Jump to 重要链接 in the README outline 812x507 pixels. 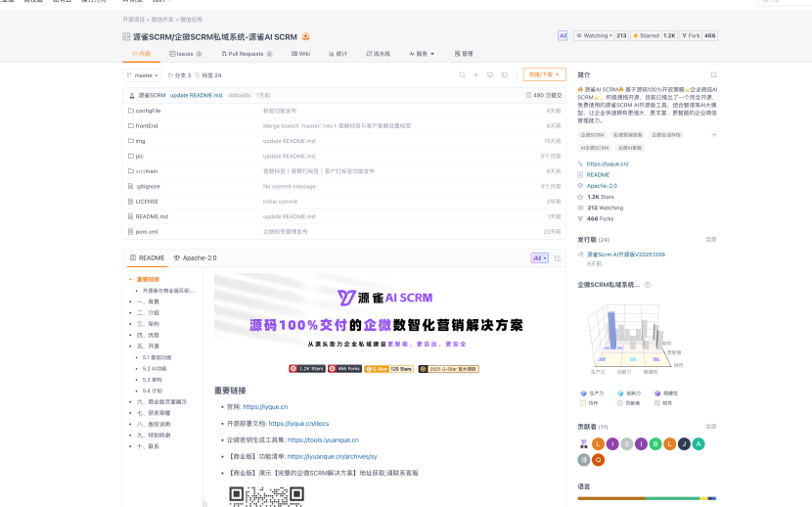point(148,279)
